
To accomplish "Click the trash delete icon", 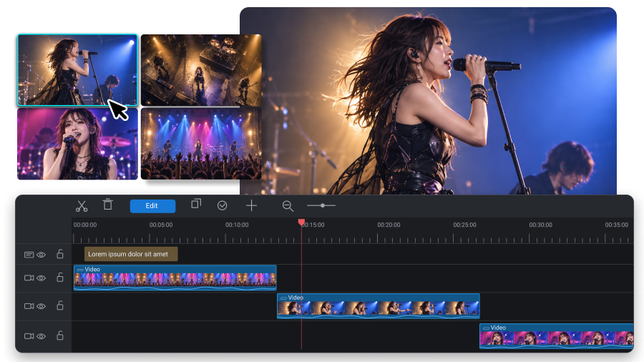I will click(107, 204).
